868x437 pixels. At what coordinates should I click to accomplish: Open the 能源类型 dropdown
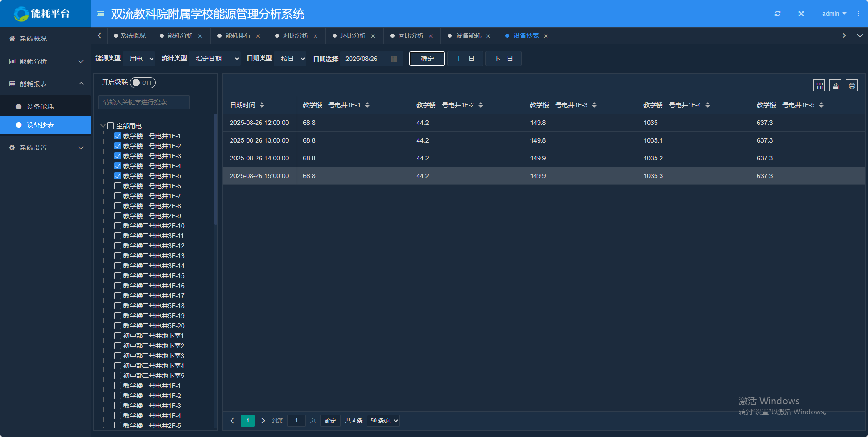point(141,59)
